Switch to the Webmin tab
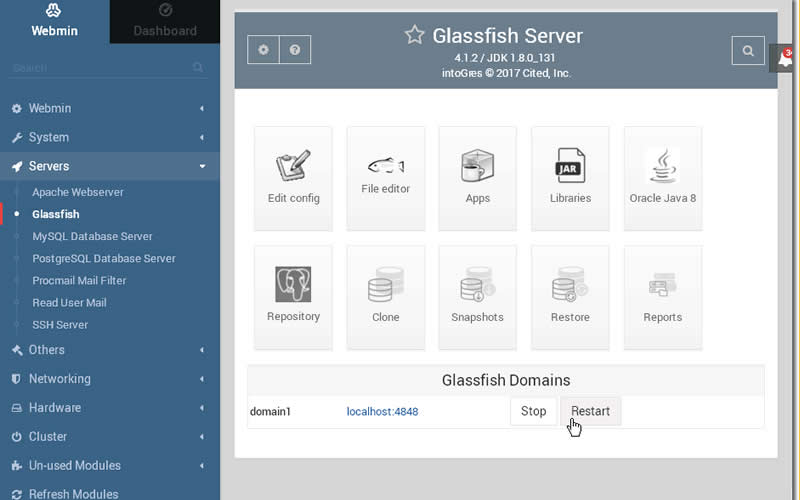Screen dimensions: 800x500 pos(55,21)
